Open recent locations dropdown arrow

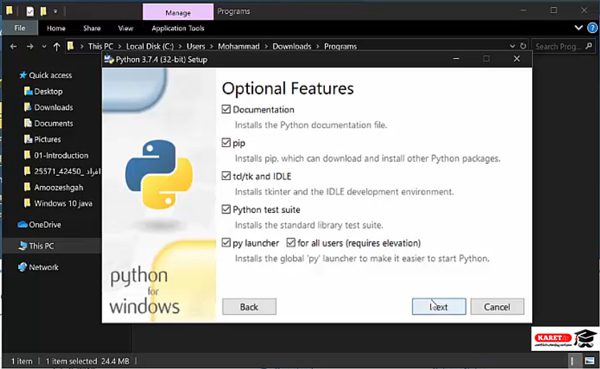[x=44, y=47]
